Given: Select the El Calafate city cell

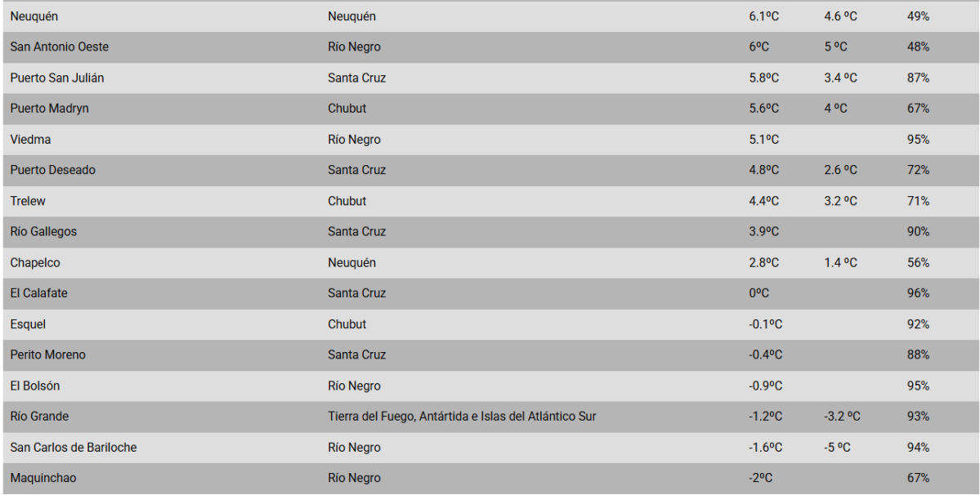Looking at the screenshot, I should (x=39, y=293).
